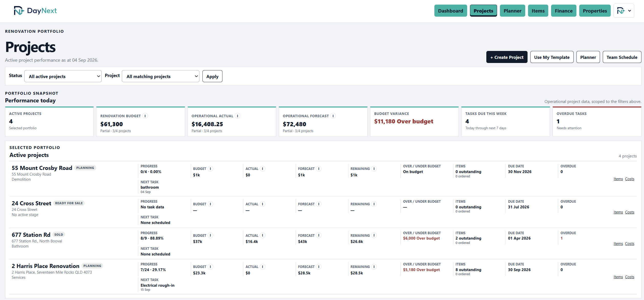Click Renovation Budget info icon

point(145,116)
